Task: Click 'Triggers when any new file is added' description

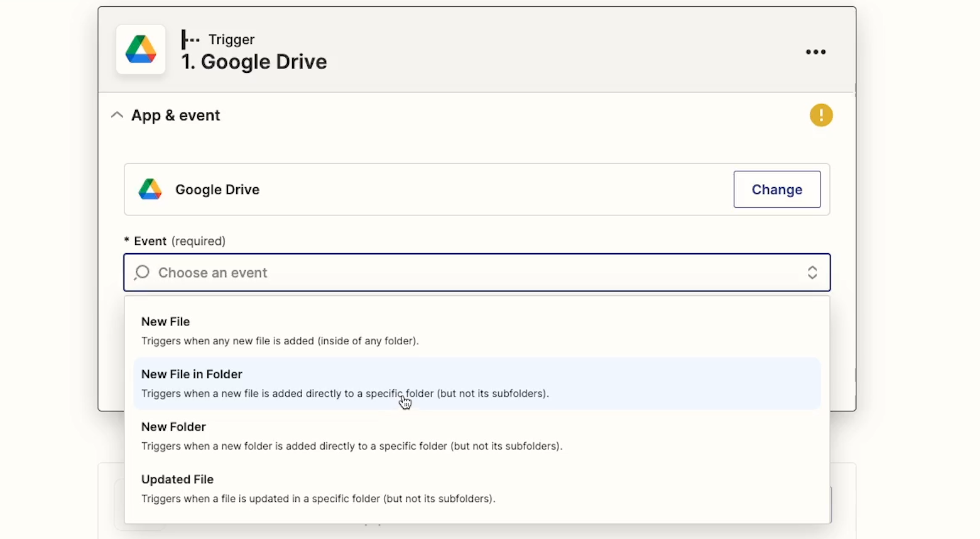Action: tap(280, 341)
